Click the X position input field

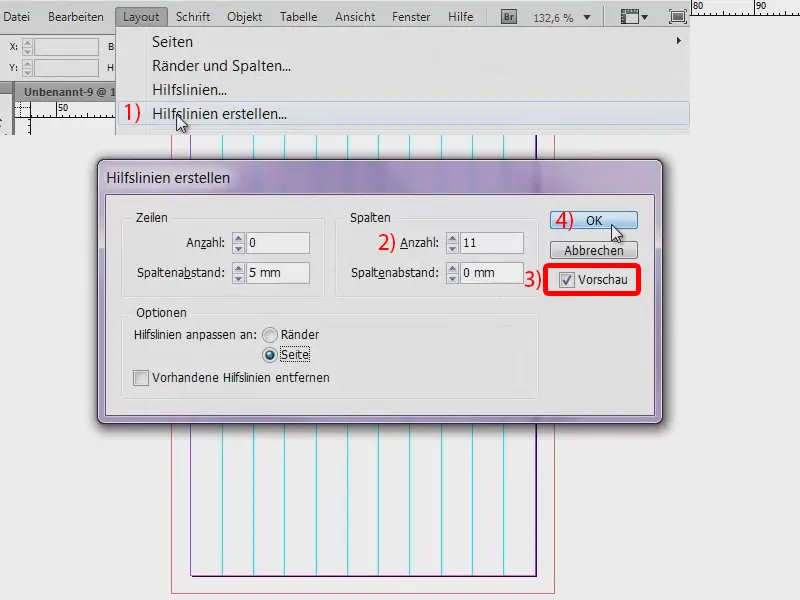click(x=66, y=47)
